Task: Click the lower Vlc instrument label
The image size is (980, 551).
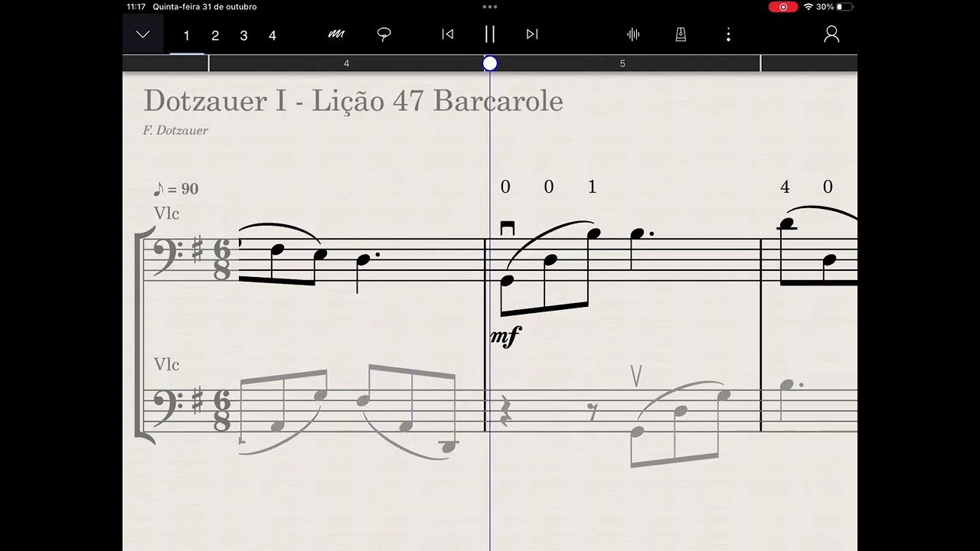Action: [x=166, y=365]
